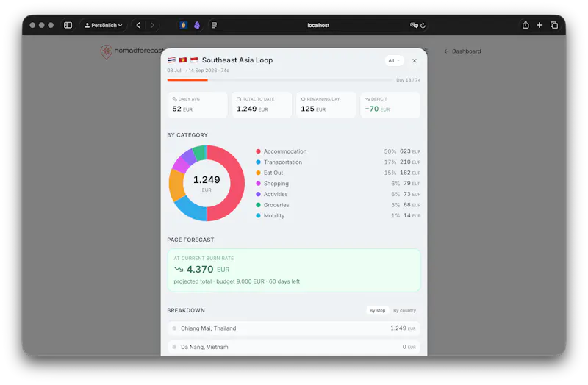Click the translate icon in address bar

(414, 25)
